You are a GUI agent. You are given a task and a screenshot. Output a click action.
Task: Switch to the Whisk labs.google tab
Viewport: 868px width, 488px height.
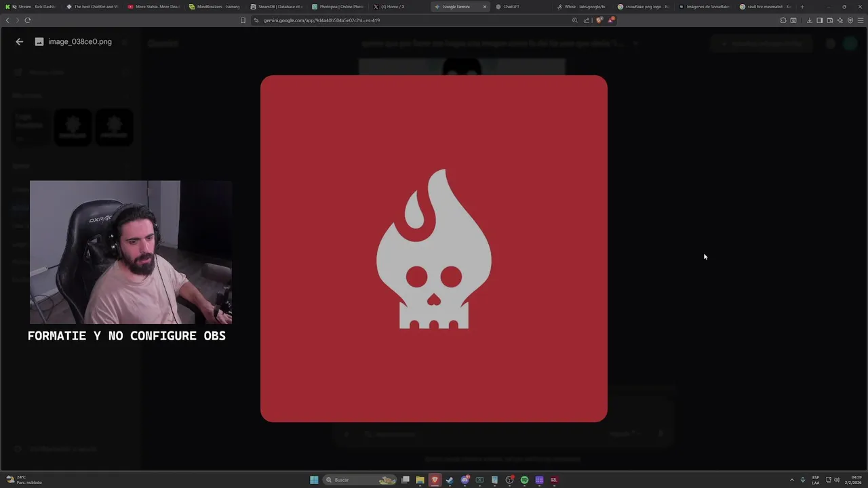[582, 7]
